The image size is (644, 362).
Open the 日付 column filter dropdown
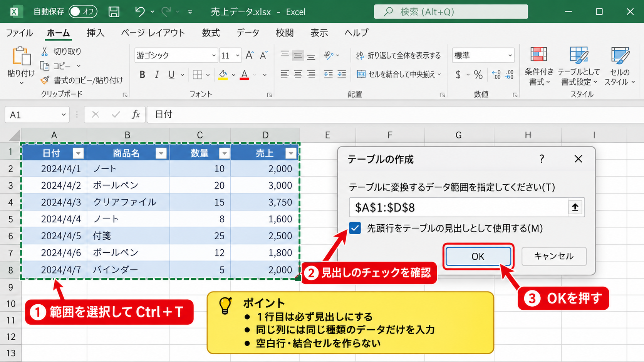point(78,153)
